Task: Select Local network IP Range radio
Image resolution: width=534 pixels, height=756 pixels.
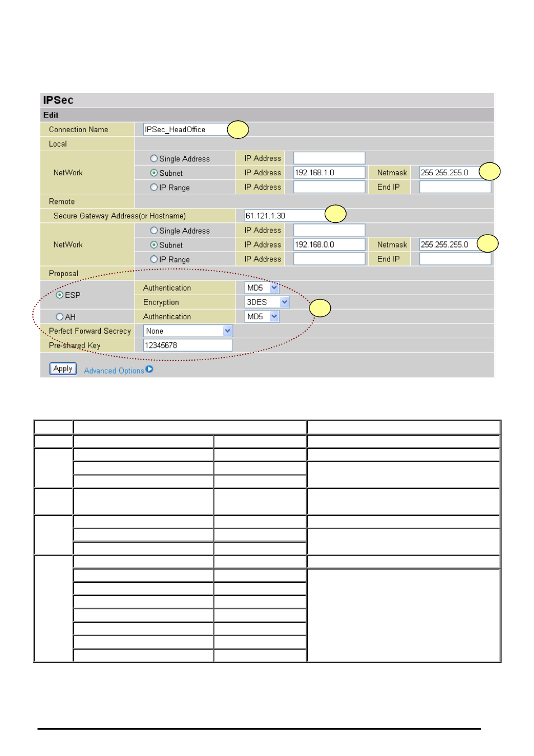Action: pyautogui.click(x=154, y=188)
